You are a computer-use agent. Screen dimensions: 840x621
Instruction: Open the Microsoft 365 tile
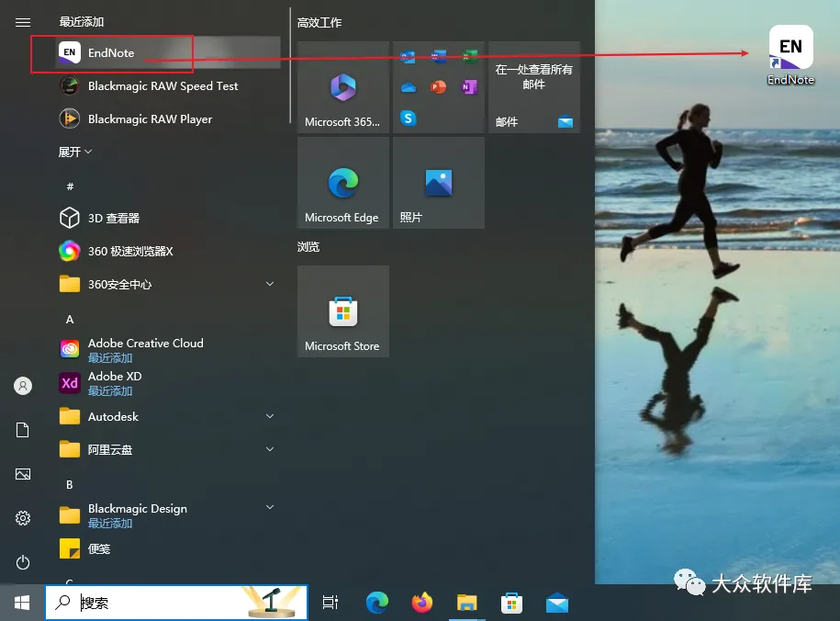tap(342, 87)
